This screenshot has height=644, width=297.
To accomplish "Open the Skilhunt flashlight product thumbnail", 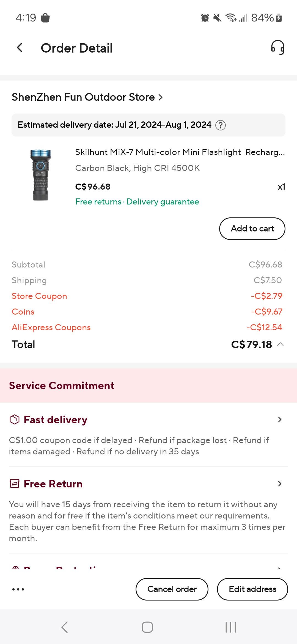I will (41, 175).
